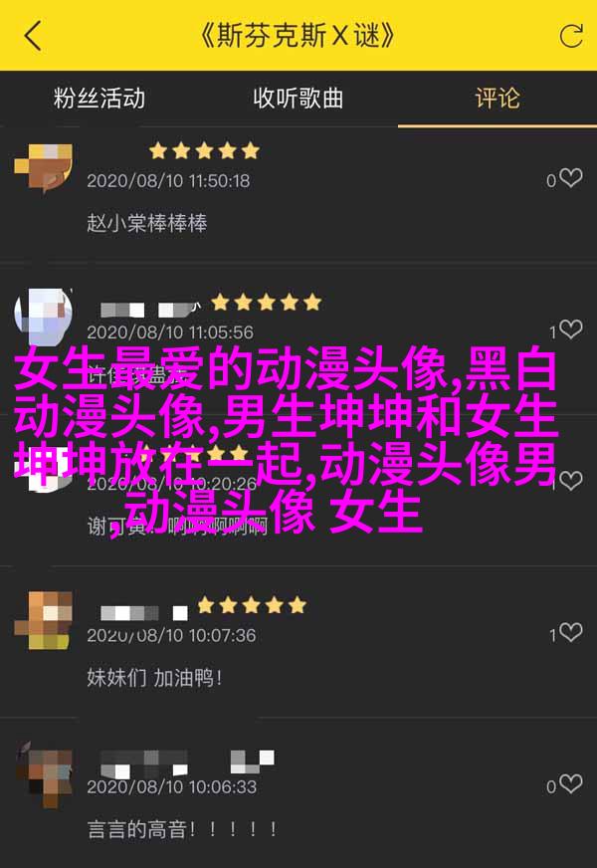
Task: Open the comment 言言的高音!!!!!
Action: (182, 829)
